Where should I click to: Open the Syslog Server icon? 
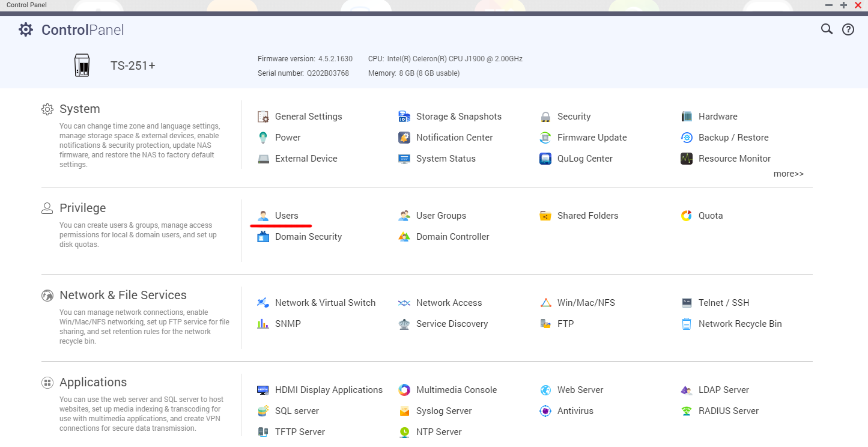tap(404, 411)
